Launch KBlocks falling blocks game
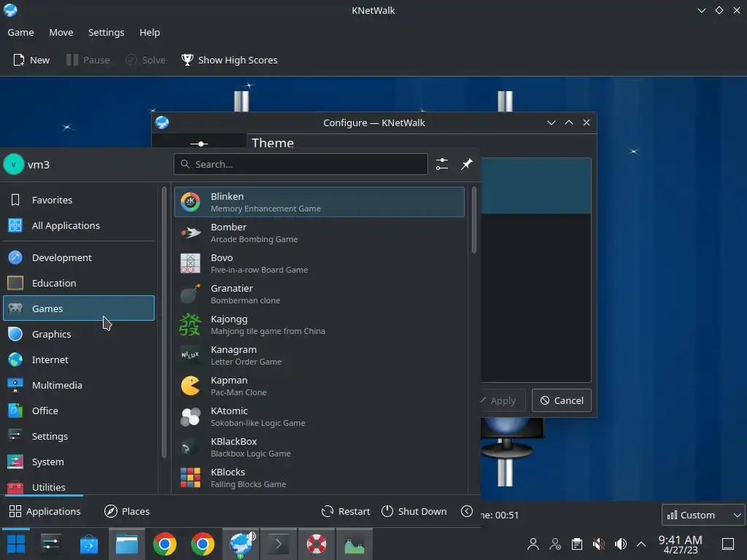747x560 pixels. coord(320,478)
